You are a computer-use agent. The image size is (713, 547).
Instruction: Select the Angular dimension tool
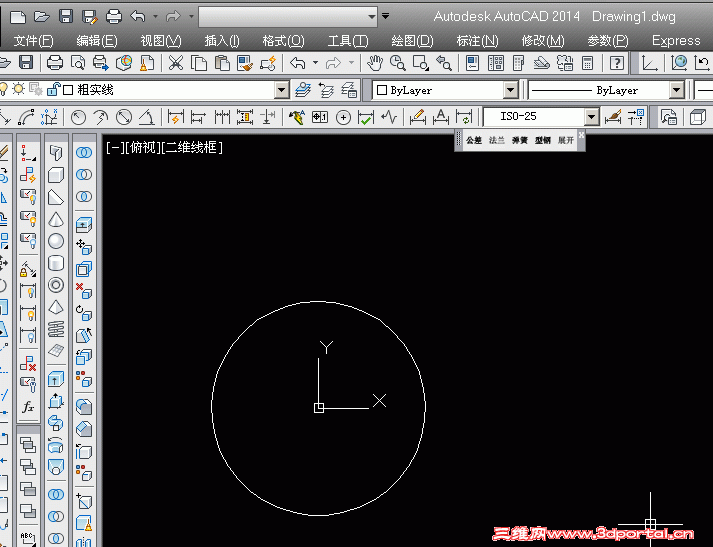tap(146, 118)
